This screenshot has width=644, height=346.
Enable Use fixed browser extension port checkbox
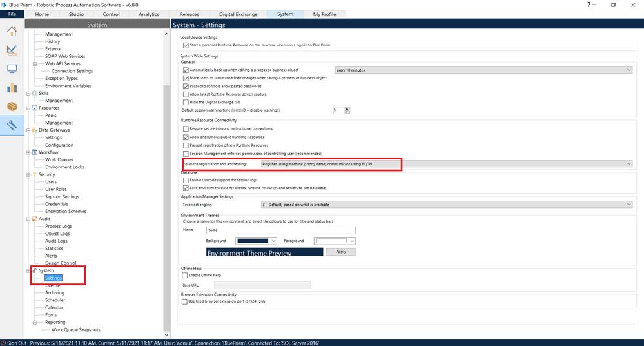click(184, 301)
